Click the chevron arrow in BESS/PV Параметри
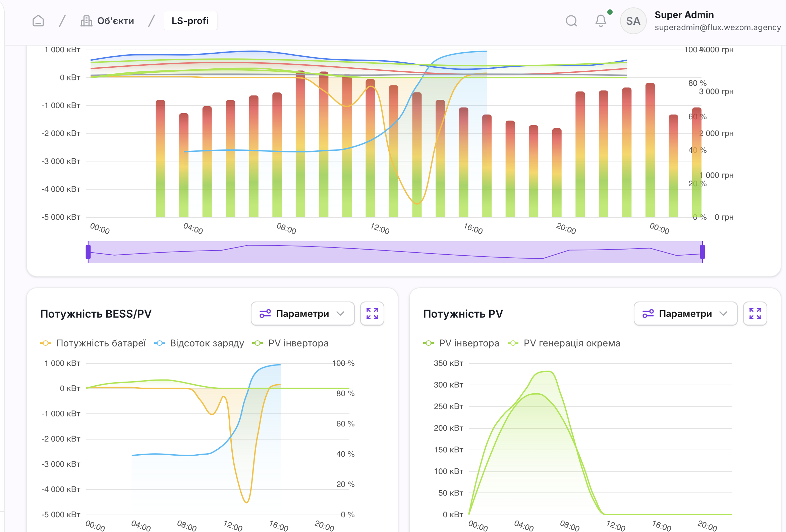Viewport: 786px width, 532px height. coord(341,314)
